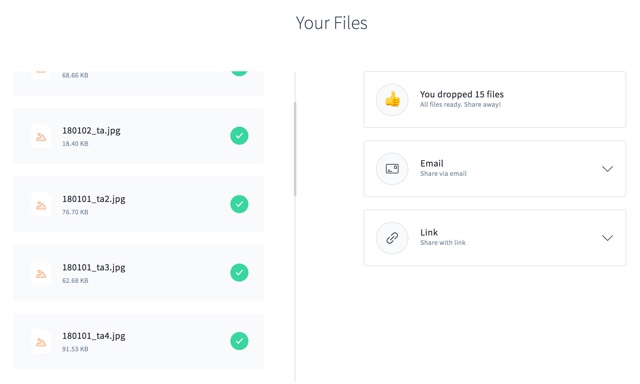Viewport: 640px width, 384px height.
Task: Open the Email share via email panel
Action: click(495, 169)
